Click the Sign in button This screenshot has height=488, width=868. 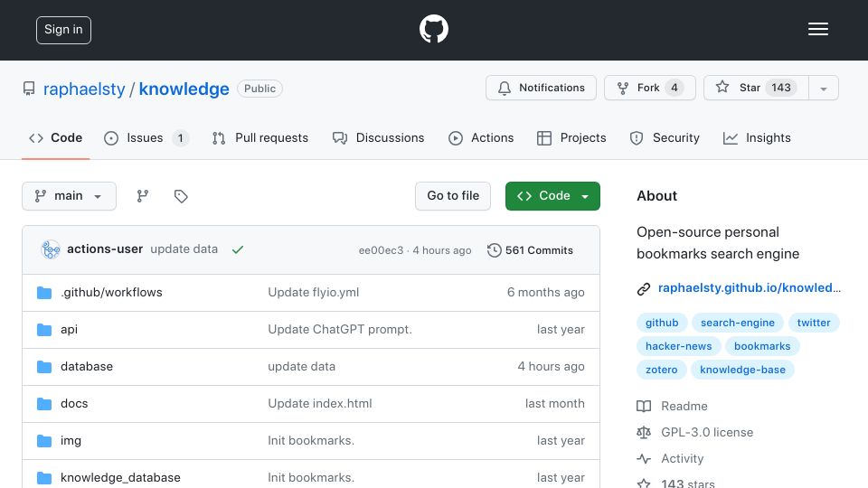63,30
